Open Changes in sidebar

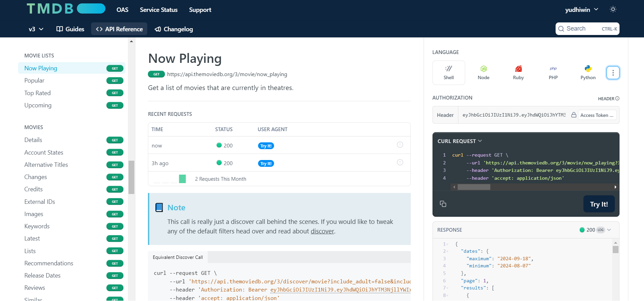[x=72, y=177]
